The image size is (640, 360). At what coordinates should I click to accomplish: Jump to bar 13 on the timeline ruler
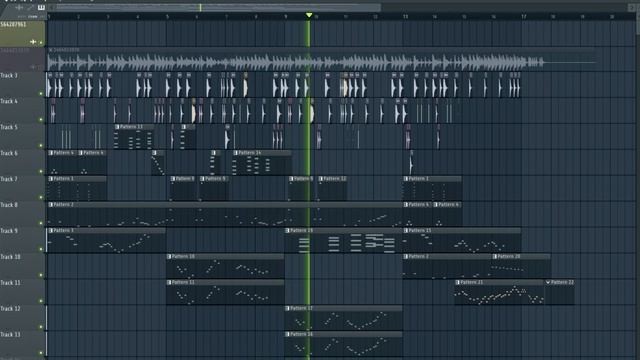point(405,17)
